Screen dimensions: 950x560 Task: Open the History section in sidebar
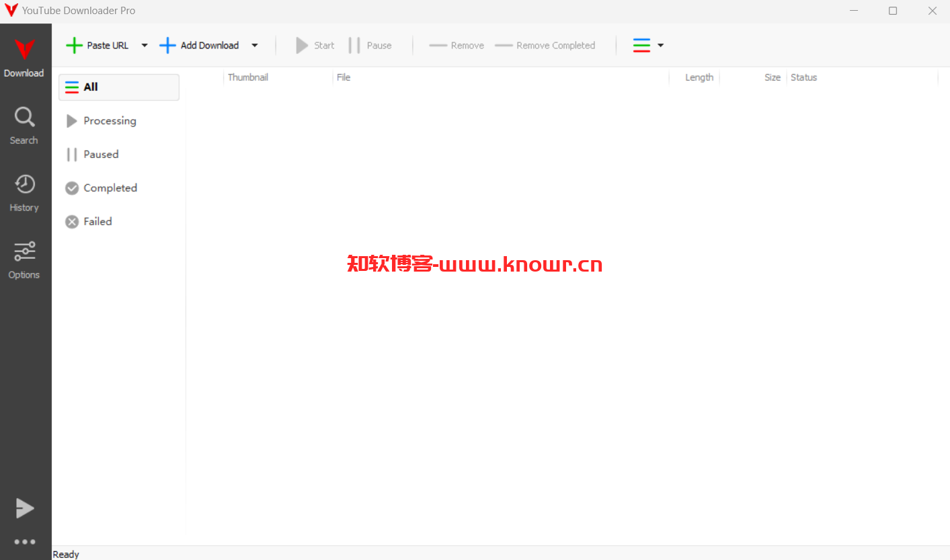pos(25,193)
